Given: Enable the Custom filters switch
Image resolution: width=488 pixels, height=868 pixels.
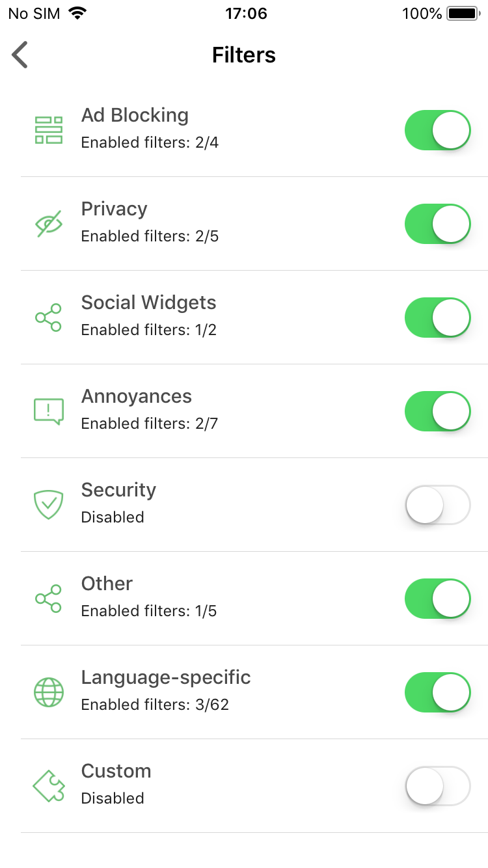Looking at the screenshot, I should pos(437,786).
